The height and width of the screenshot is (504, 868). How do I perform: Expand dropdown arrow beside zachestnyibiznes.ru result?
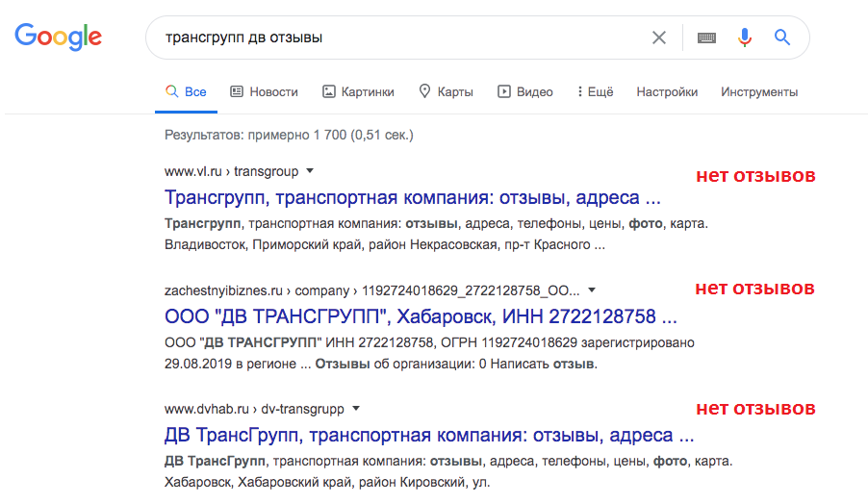592,290
